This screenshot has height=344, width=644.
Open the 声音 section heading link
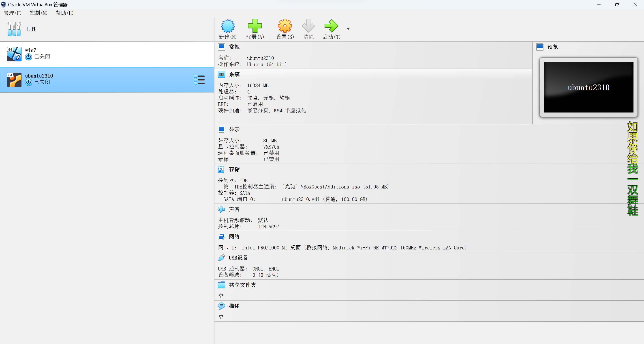(x=234, y=209)
